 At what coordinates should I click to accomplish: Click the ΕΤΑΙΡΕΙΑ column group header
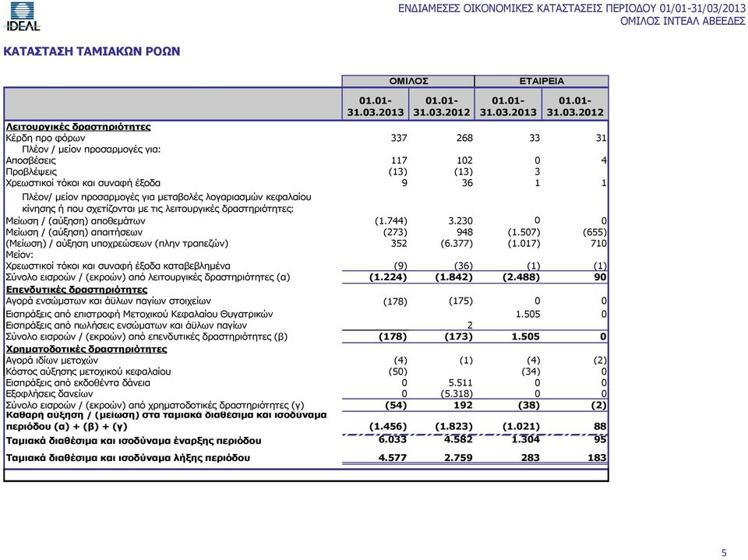[x=542, y=81]
